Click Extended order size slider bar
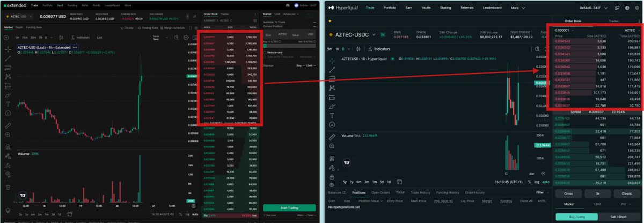Viewport: 644px width, 223px height. (x=289, y=46)
